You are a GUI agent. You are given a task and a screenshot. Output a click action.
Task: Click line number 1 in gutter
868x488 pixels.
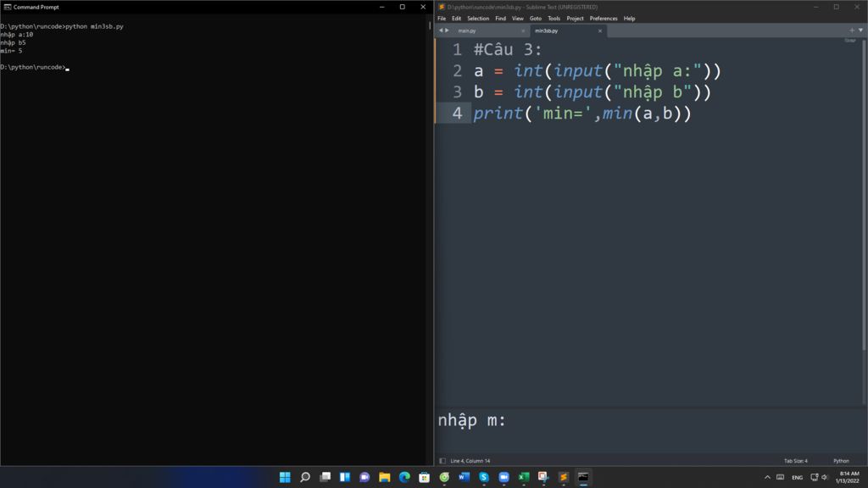[x=457, y=50]
